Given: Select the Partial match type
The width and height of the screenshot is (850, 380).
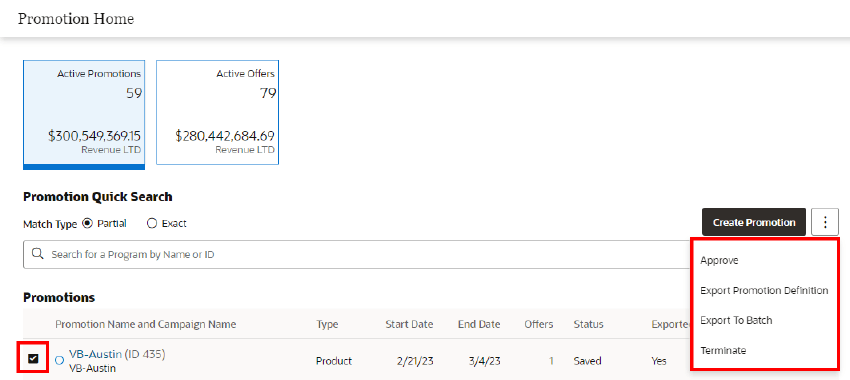Looking at the screenshot, I should pos(87,223).
